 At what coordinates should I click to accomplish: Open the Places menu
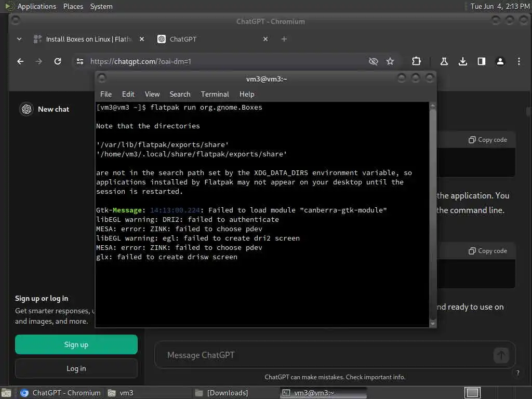[x=73, y=6]
